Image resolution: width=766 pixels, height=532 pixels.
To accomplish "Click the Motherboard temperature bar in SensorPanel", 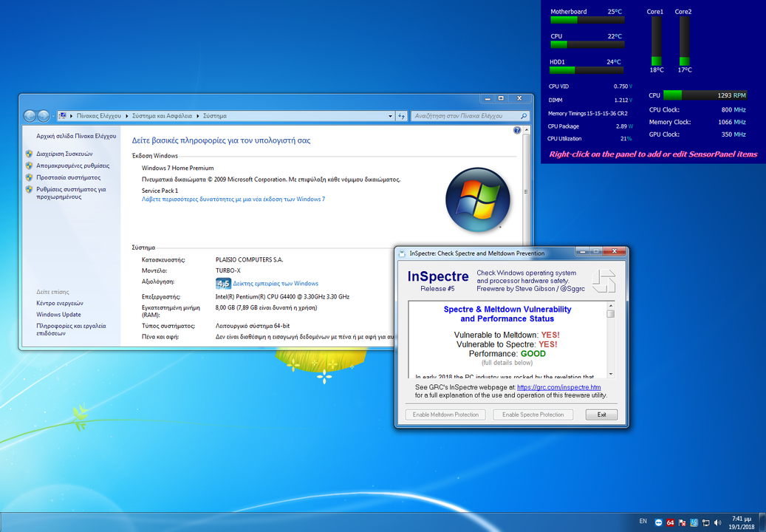I will pos(587,20).
